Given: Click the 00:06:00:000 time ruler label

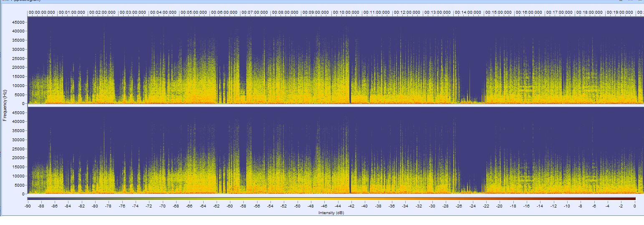Looking at the screenshot, I should tap(225, 12).
